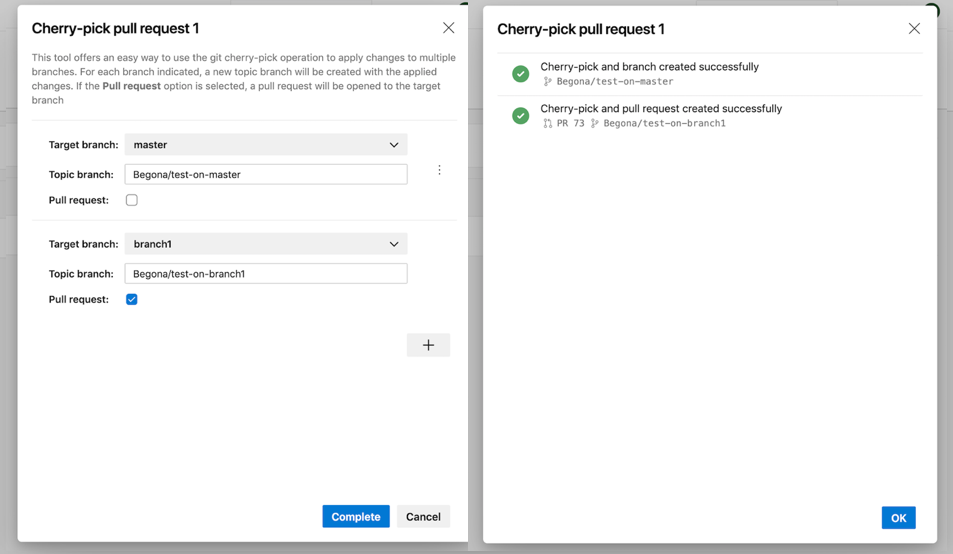Click the second 'Topic branch:' label

(x=81, y=273)
